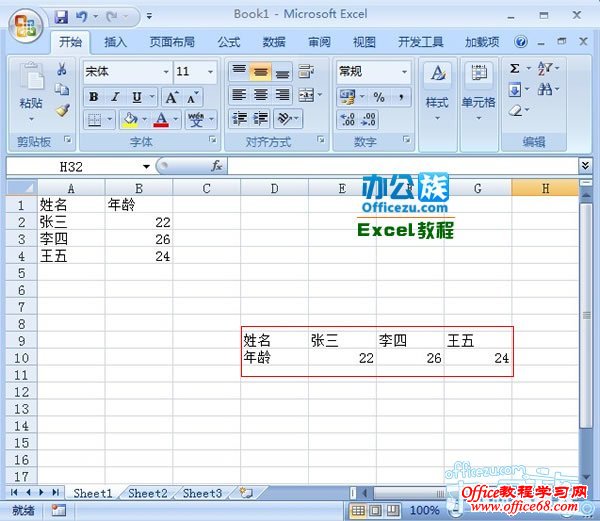Screen dimensions: 600x521
Task: Toggle italic formatting
Action: pos(115,97)
